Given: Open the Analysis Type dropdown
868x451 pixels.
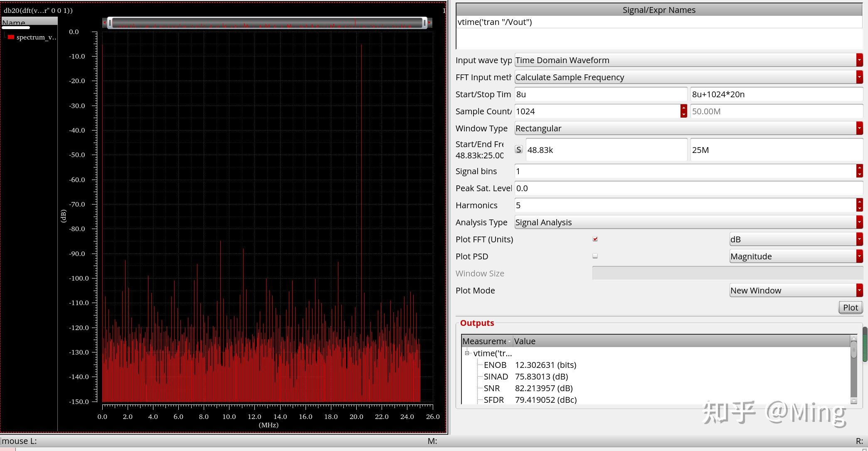Looking at the screenshot, I should pos(859,222).
